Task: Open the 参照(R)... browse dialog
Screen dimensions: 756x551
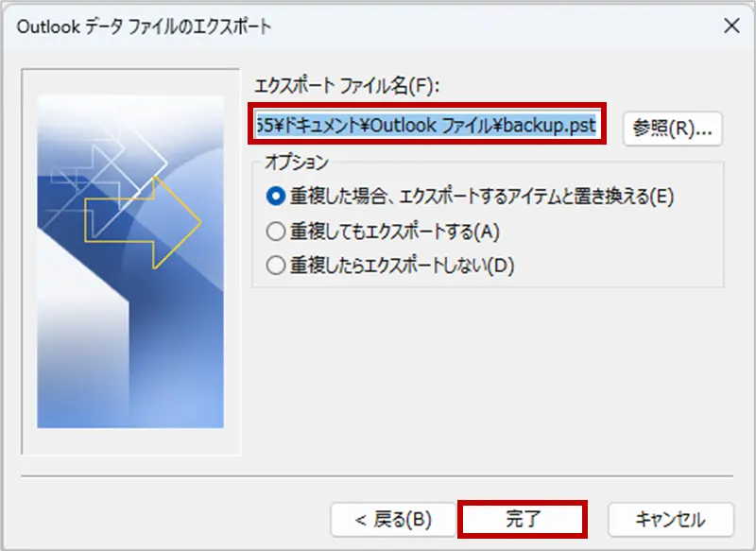Action: pos(673,129)
